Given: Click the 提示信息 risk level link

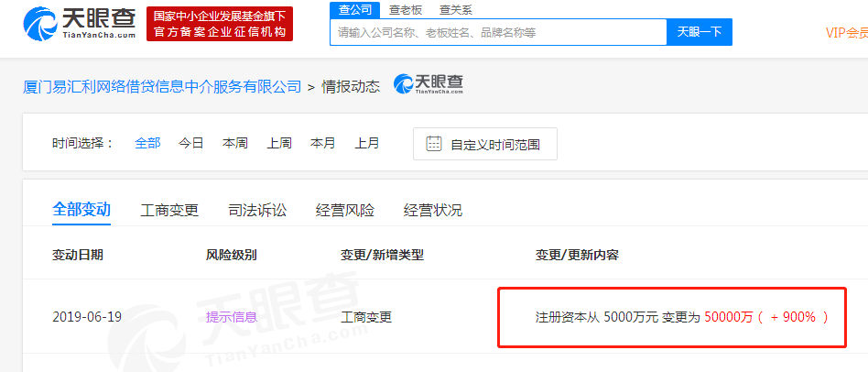Looking at the screenshot, I should click(232, 317).
